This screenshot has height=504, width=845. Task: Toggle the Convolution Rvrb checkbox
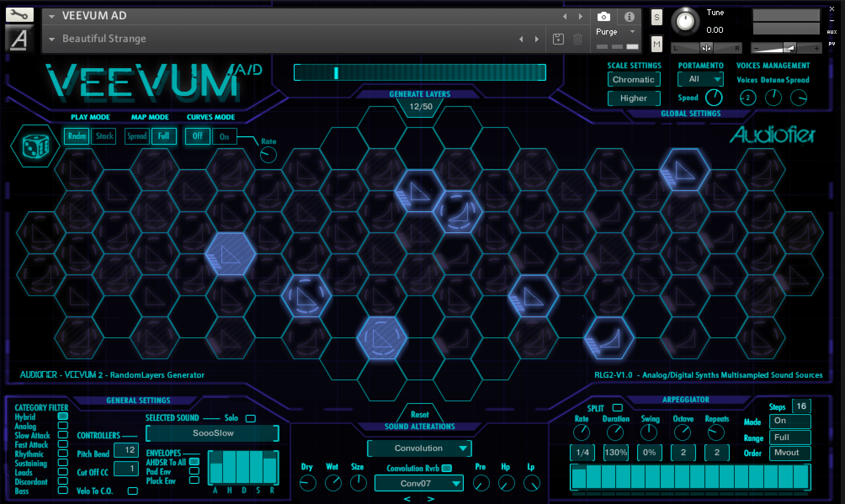click(x=446, y=468)
